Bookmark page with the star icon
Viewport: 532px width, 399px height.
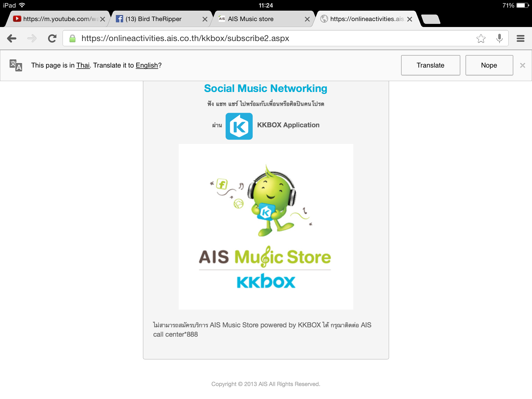(x=481, y=38)
